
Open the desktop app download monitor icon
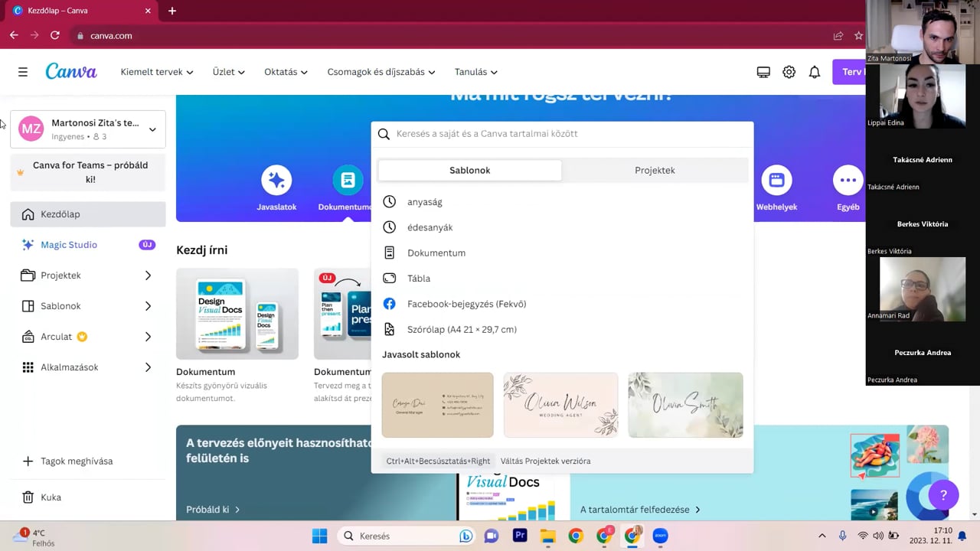pyautogui.click(x=763, y=72)
